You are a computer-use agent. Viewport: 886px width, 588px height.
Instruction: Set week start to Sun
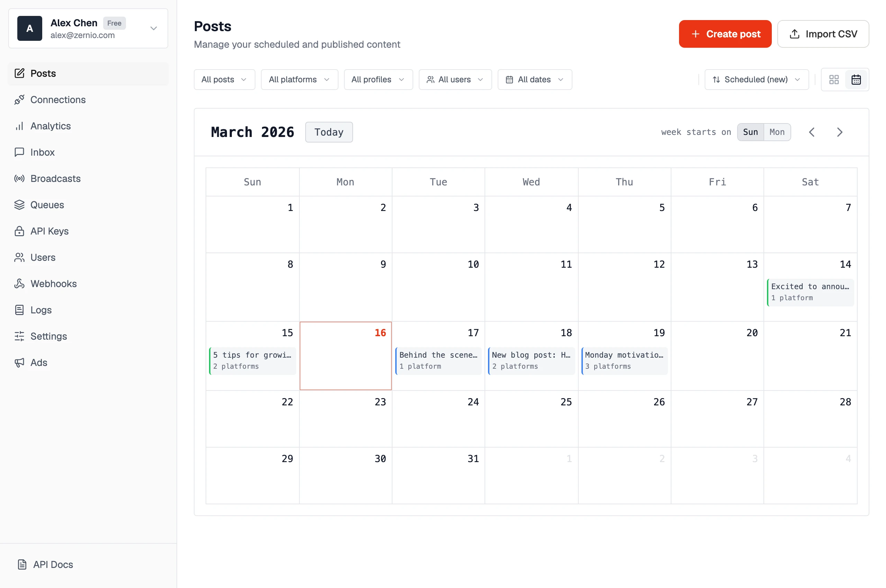click(x=751, y=132)
